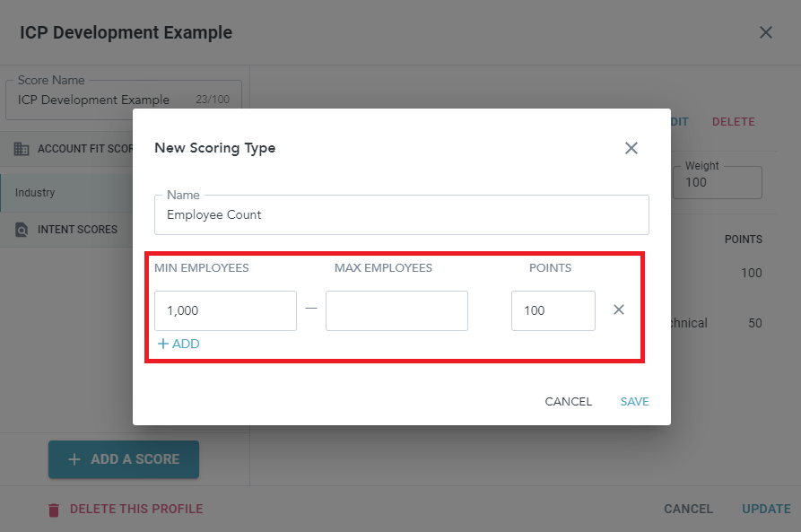The height and width of the screenshot is (532, 801).
Task: Add another employee range row
Action: pyautogui.click(x=178, y=344)
